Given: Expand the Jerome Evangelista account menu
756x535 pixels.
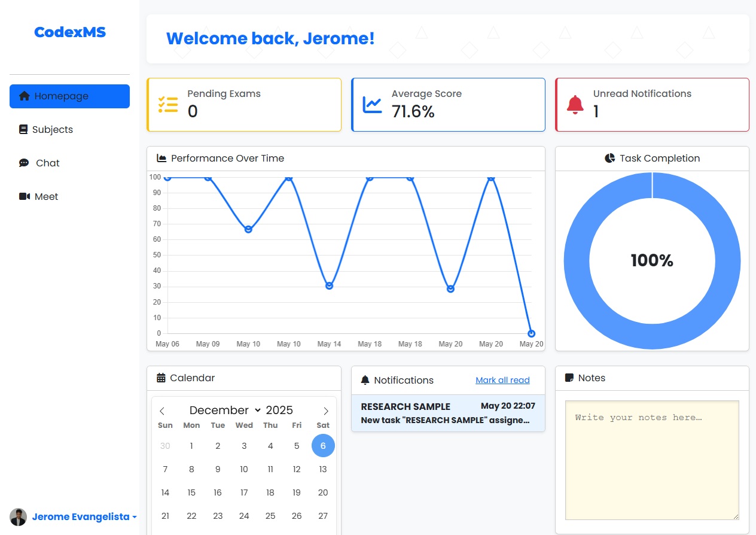Looking at the screenshot, I should tap(84, 517).
